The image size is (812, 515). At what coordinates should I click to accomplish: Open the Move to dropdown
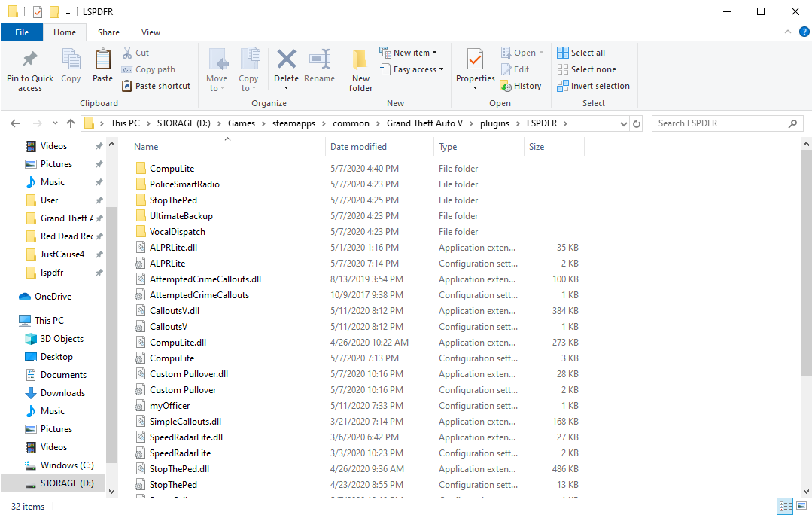[x=217, y=83]
